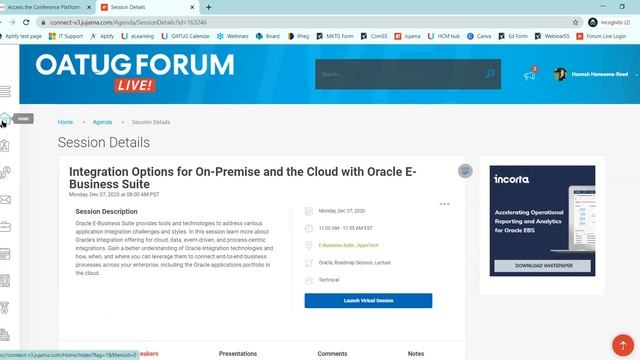
Task: Open the OATUG Calendar bookmark
Action: coord(185,36)
